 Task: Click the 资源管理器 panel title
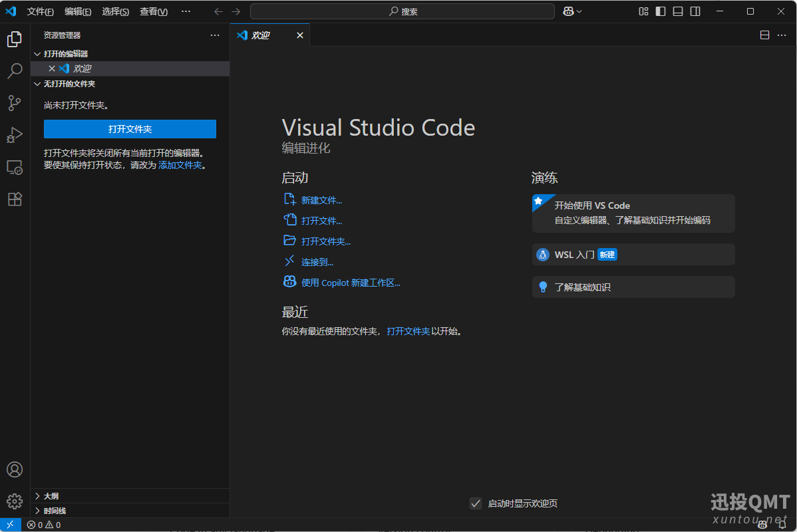62,35
